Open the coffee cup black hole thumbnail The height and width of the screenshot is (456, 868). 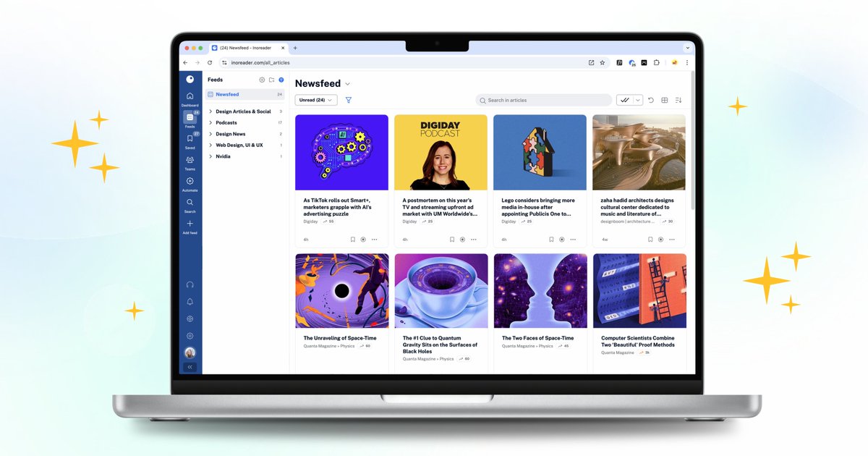[x=441, y=291]
